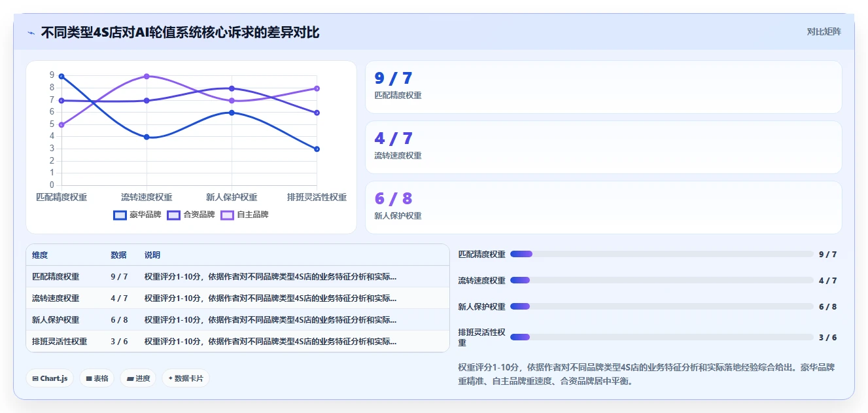Click the Chart.js tag chip

click(x=50, y=378)
